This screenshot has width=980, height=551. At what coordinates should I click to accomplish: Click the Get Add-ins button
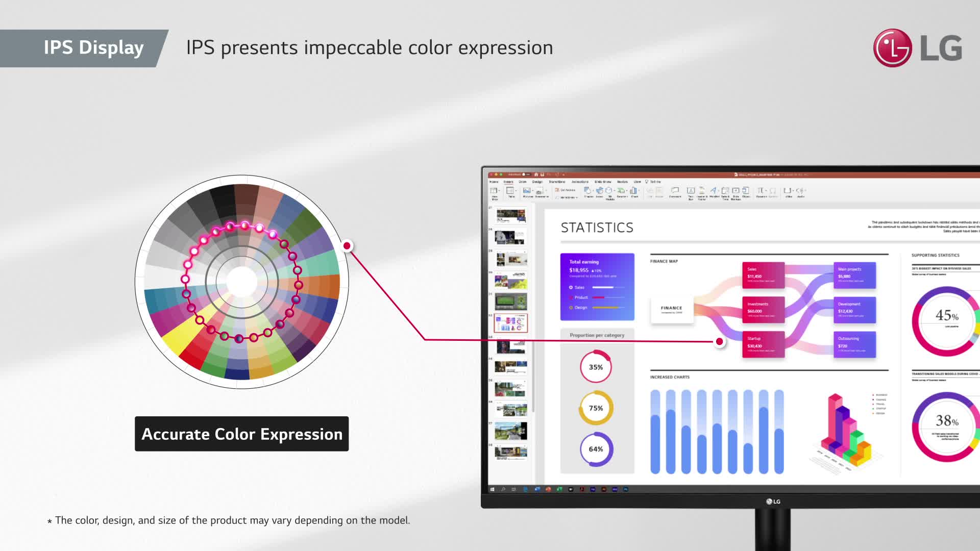(x=566, y=190)
